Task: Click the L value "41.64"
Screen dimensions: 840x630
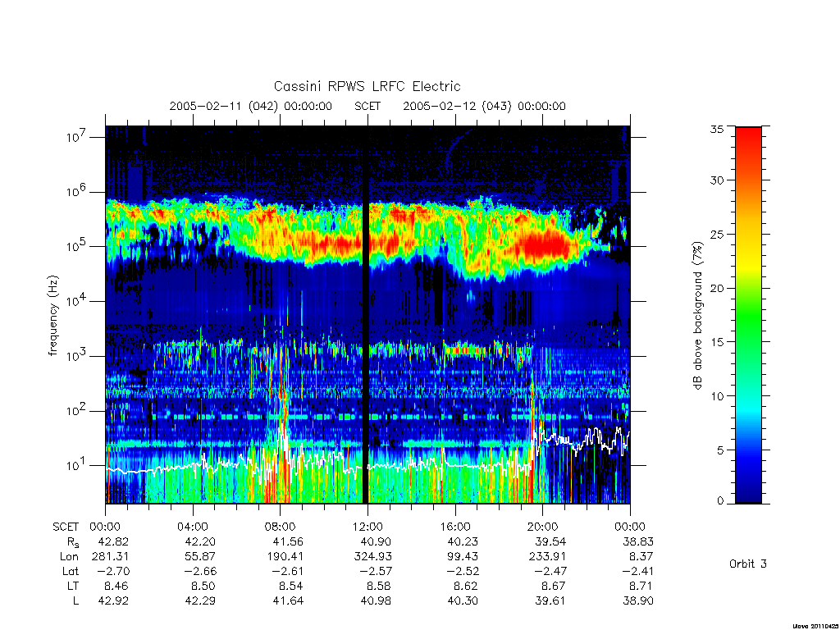Action: 288,600
